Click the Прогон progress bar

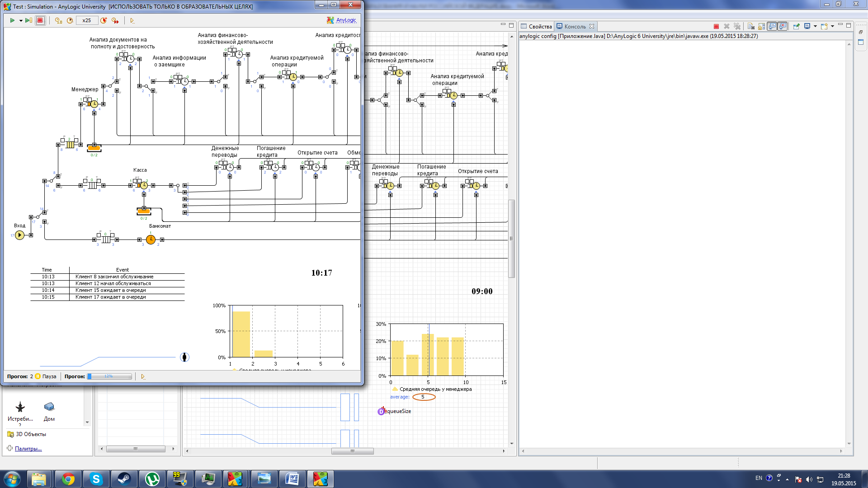pos(110,376)
